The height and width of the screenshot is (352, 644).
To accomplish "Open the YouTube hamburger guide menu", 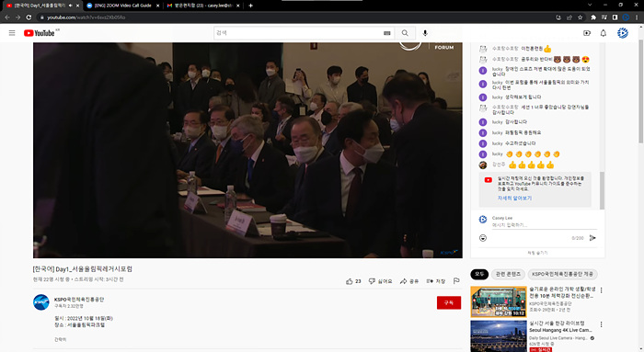I will 12,33.
